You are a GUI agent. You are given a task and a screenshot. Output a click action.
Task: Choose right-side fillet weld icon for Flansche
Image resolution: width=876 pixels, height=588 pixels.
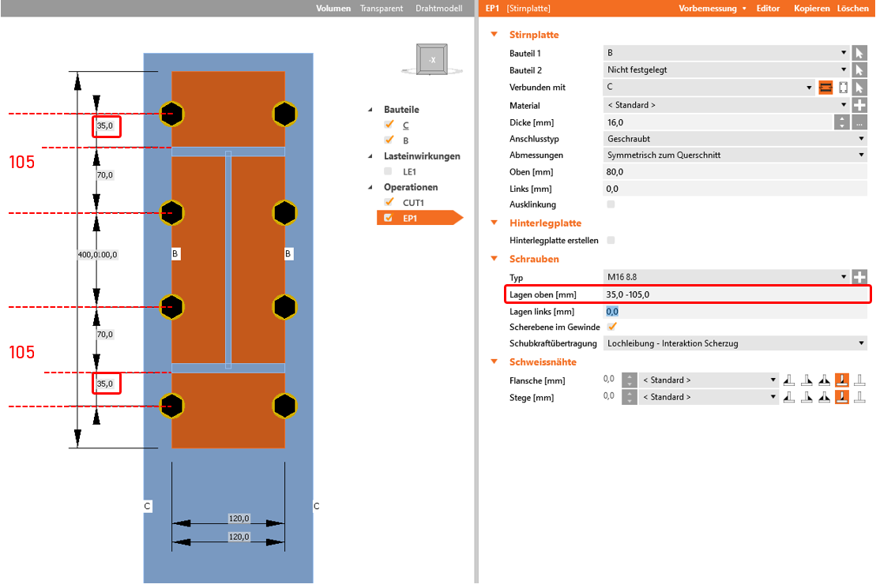806,380
